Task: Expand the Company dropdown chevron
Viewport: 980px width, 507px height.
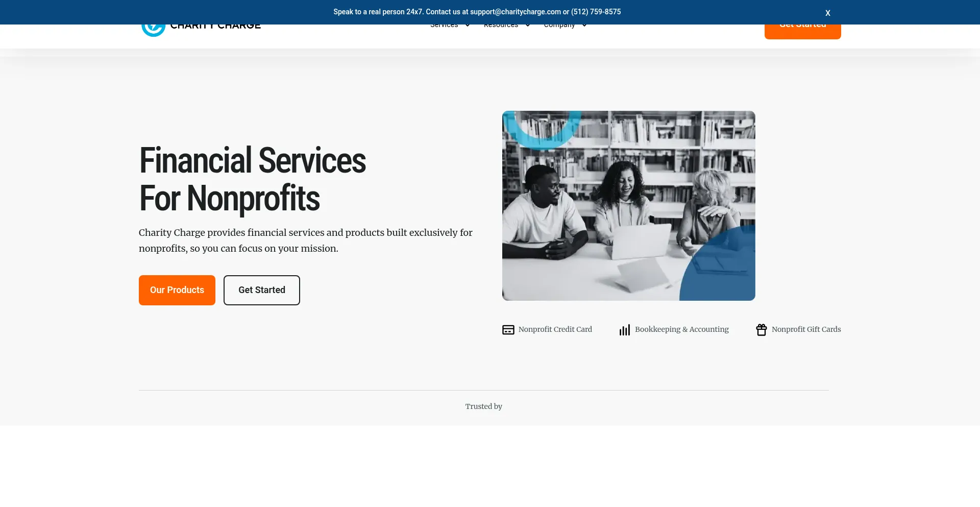Action: coord(584,26)
